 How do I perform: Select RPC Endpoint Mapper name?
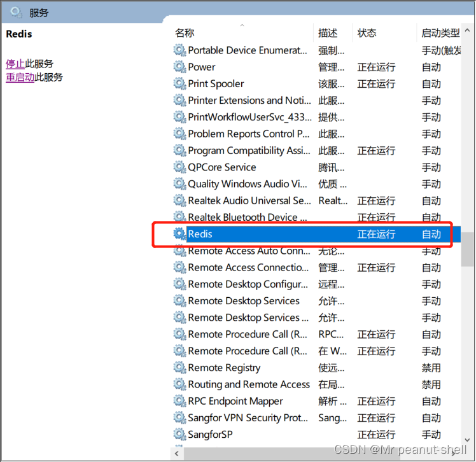[x=235, y=401]
